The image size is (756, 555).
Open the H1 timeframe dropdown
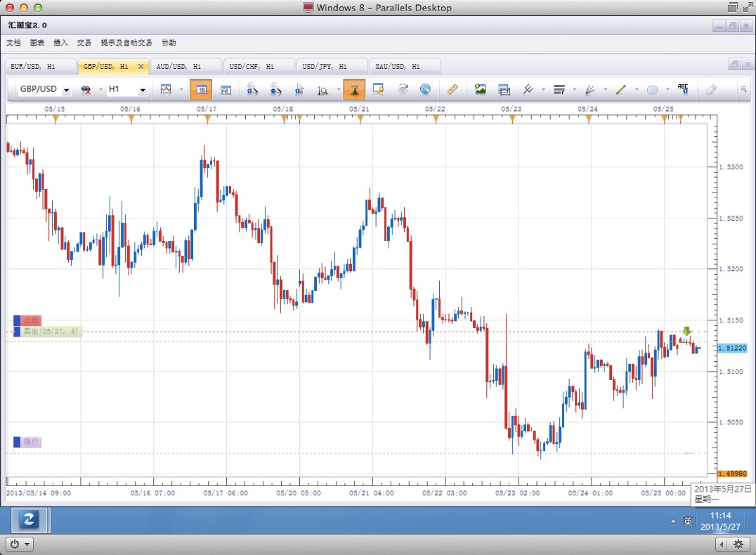pos(142,90)
